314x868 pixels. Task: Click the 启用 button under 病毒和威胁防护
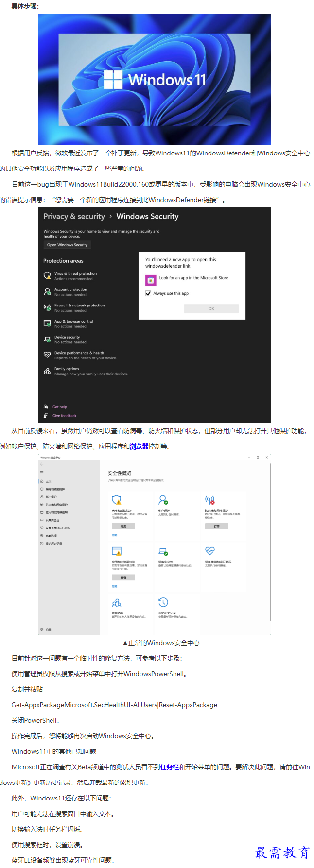(x=123, y=526)
